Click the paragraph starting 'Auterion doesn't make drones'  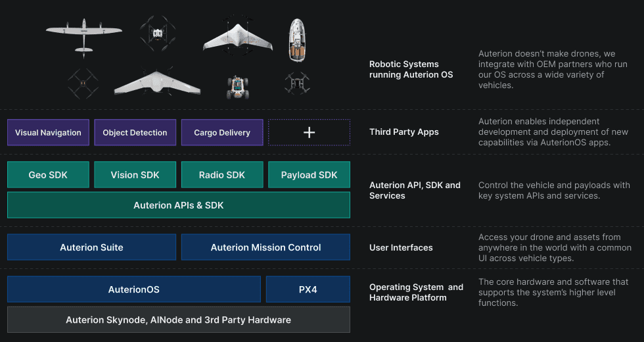pos(553,70)
